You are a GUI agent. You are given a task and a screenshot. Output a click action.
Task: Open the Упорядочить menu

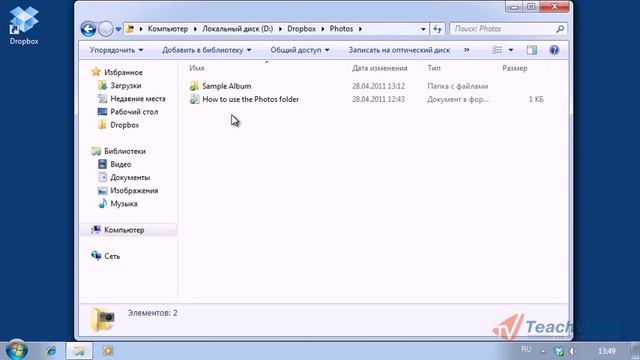pyautogui.click(x=116, y=50)
